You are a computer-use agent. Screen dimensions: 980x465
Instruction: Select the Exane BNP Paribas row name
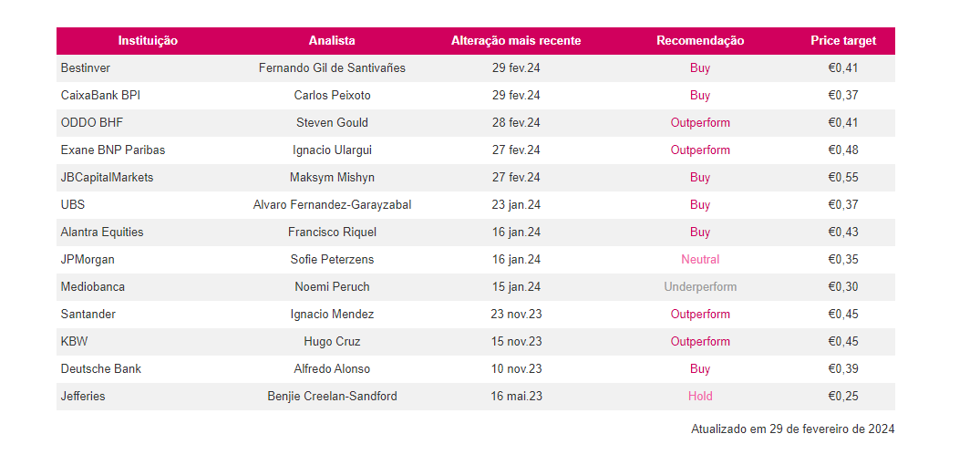point(113,150)
